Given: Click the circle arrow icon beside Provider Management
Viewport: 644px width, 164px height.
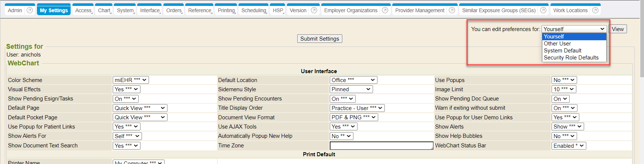Looking at the screenshot, I should 452,10.
